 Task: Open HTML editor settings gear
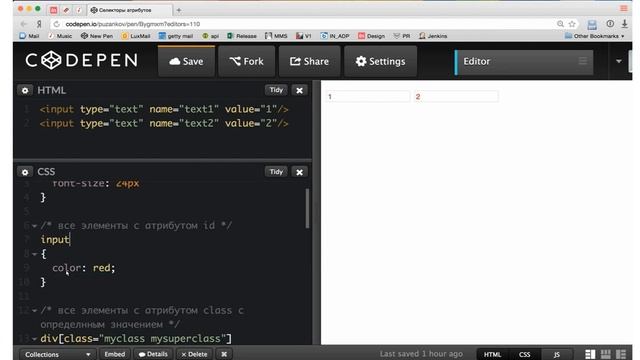tap(25, 90)
